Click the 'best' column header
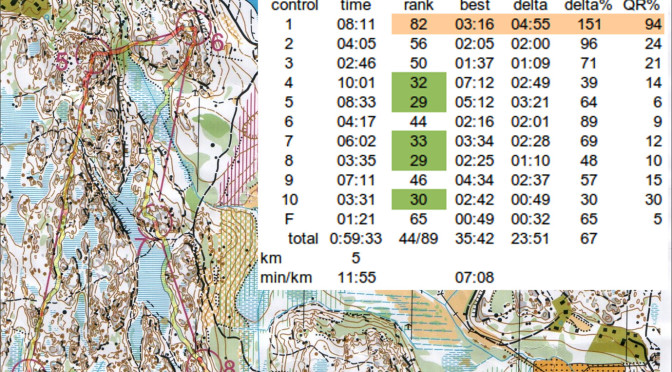The width and height of the screenshot is (672, 372). (475, 6)
